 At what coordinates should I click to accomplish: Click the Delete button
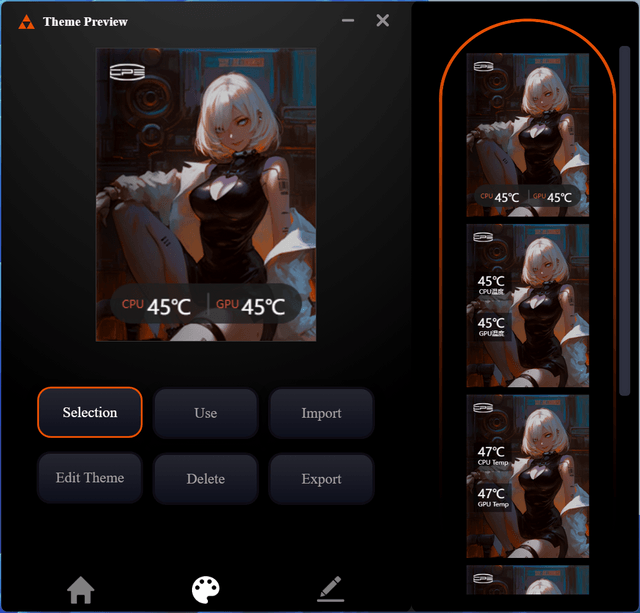[206, 479]
